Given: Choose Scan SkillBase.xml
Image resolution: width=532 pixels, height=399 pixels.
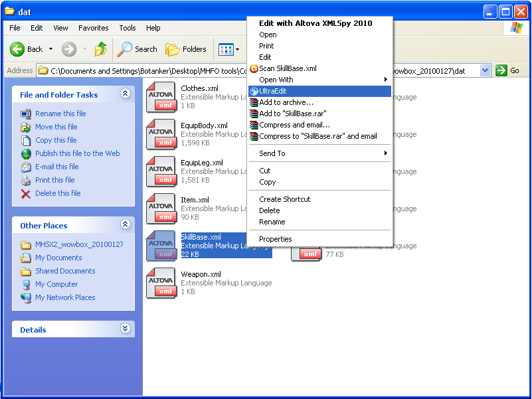Looking at the screenshot, I should point(319,68).
